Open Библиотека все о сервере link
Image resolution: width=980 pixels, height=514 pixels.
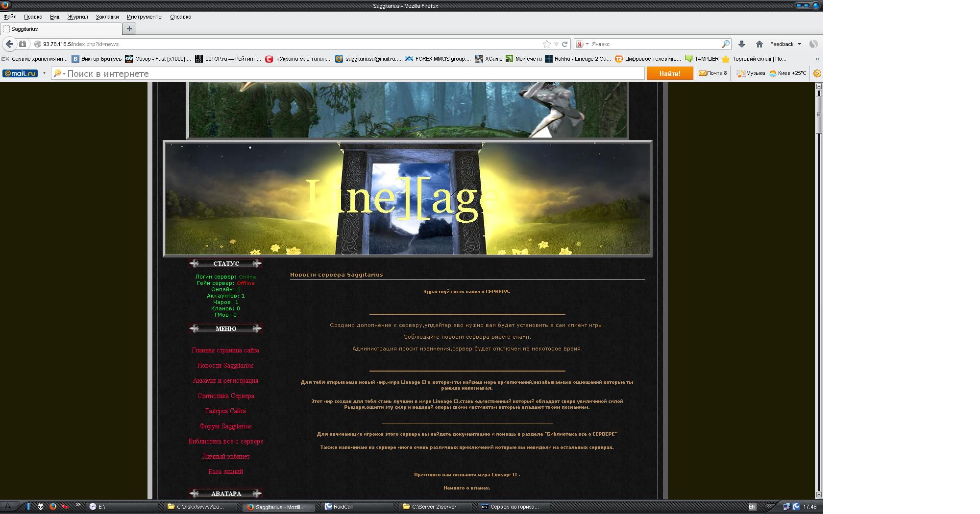click(225, 442)
